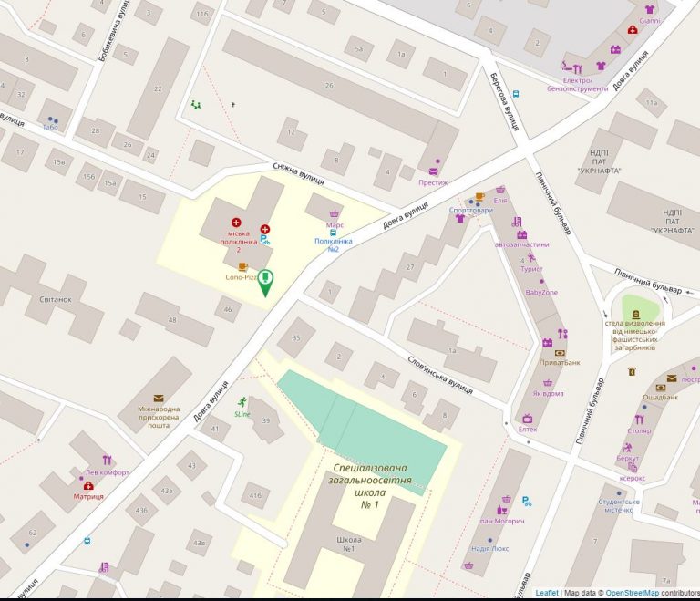
Task: Click the memorial stela monument icon
Action: pos(636,315)
